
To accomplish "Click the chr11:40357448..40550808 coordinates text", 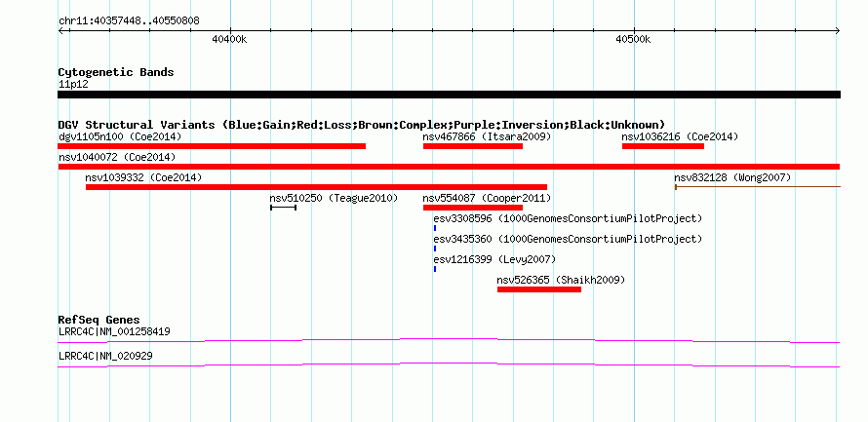I will pyautogui.click(x=129, y=21).
